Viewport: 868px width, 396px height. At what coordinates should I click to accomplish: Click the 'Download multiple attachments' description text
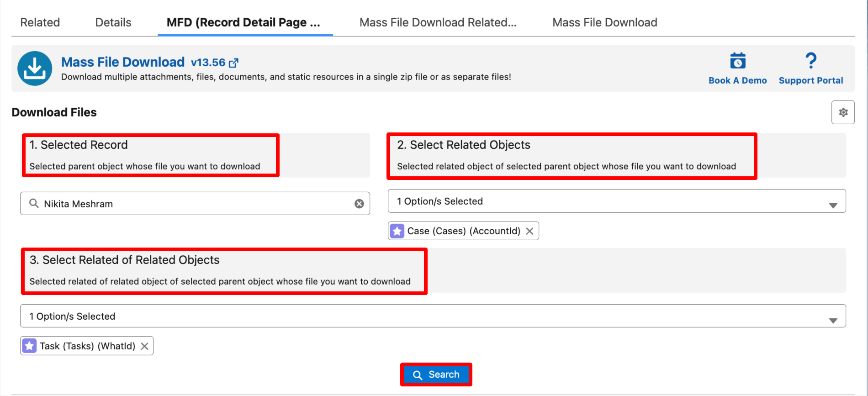click(x=286, y=77)
